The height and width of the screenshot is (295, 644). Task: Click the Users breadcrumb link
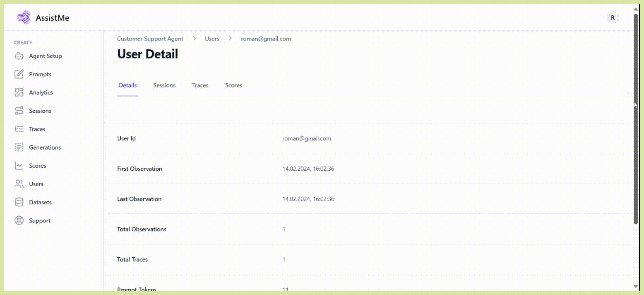pyautogui.click(x=212, y=39)
